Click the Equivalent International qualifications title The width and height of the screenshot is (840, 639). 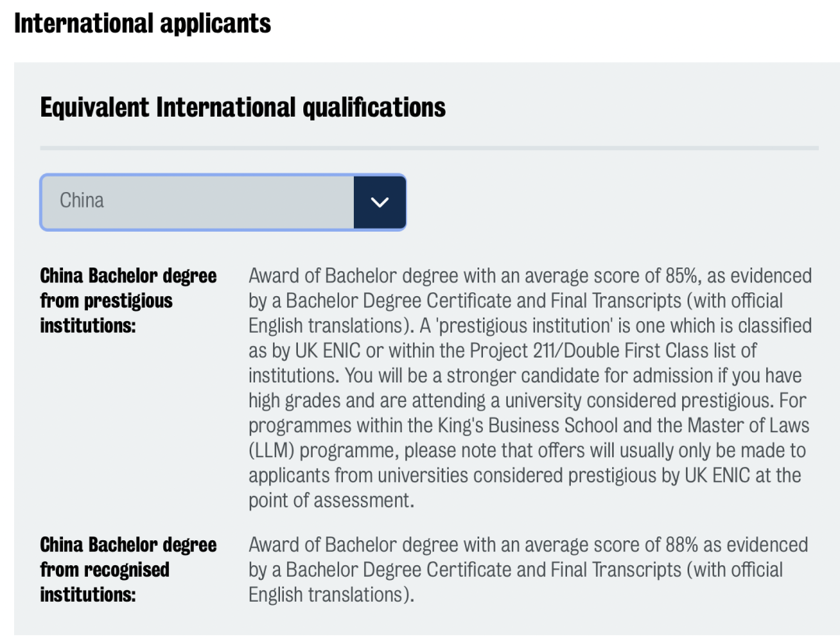[243, 106]
